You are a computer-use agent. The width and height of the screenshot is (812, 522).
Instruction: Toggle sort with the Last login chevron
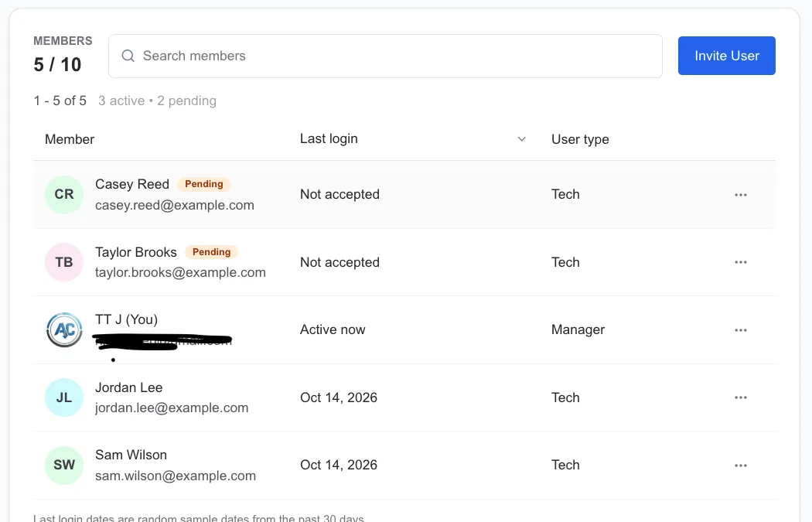click(x=521, y=138)
